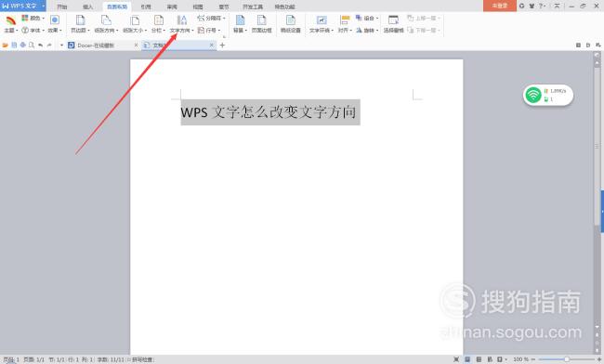
Task: Switch to the 视图 tab
Action: tap(198, 6)
